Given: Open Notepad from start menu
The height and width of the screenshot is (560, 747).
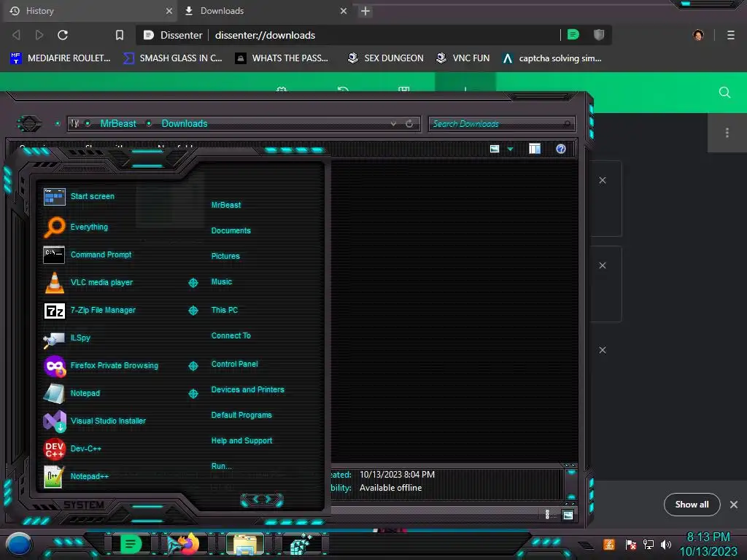Looking at the screenshot, I should point(72,393).
